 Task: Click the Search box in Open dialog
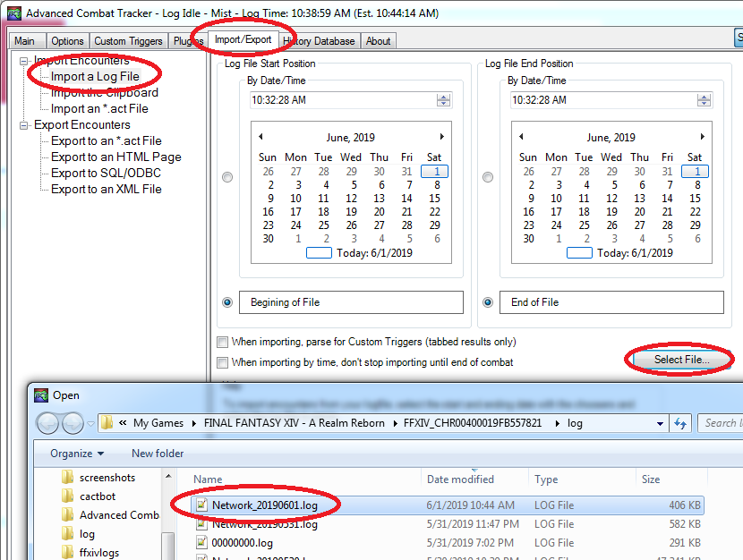[x=721, y=423]
